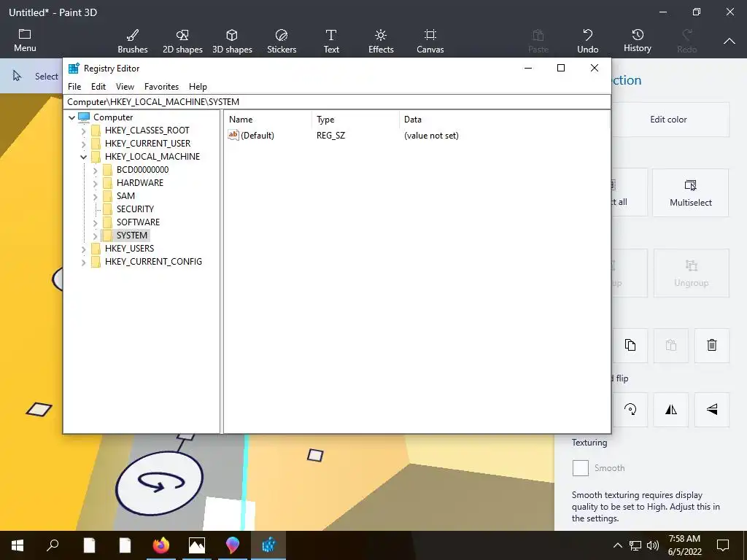Open Effects in Paint 3D
The image size is (747, 560).
click(x=381, y=41)
